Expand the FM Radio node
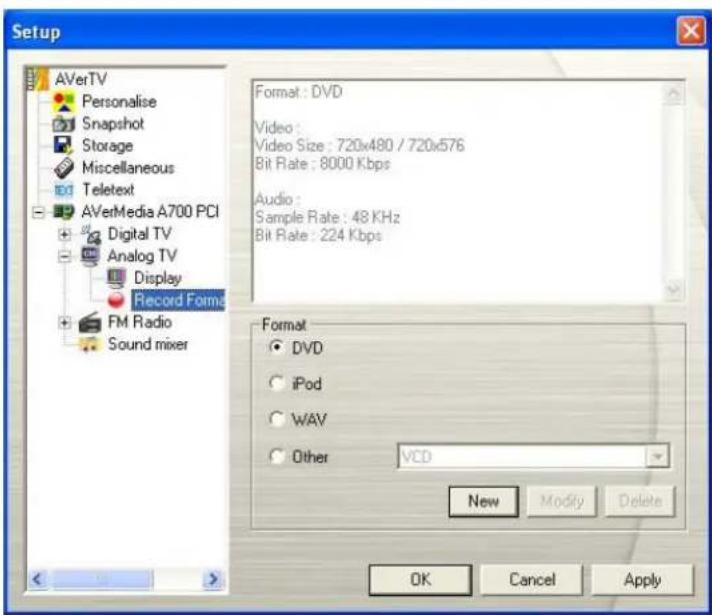712x615 pixels. [x=65, y=322]
